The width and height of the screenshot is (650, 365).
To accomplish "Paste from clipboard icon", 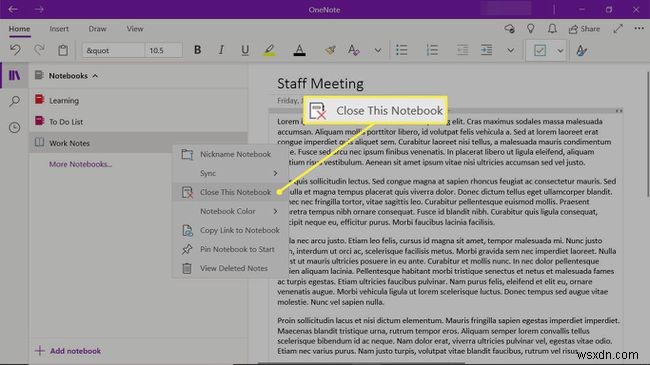I will [x=63, y=50].
